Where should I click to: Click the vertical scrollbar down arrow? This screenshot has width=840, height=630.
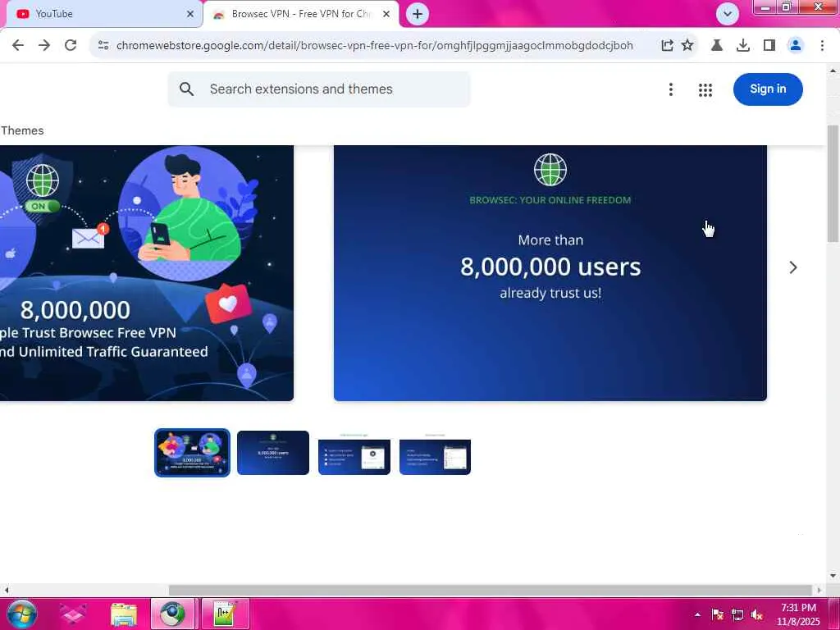click(x=833, y=577)
